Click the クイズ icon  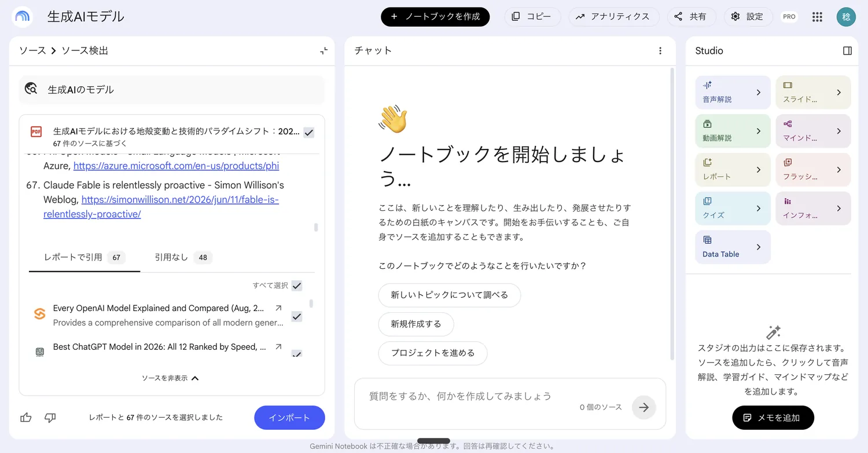707,201
